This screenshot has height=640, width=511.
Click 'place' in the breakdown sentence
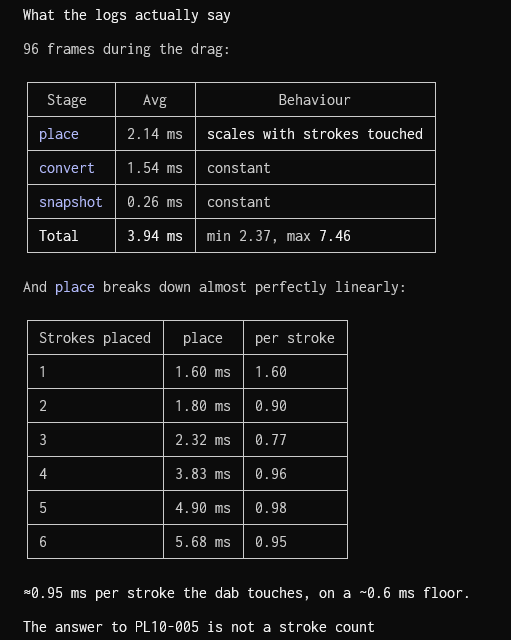coord(75,287)
